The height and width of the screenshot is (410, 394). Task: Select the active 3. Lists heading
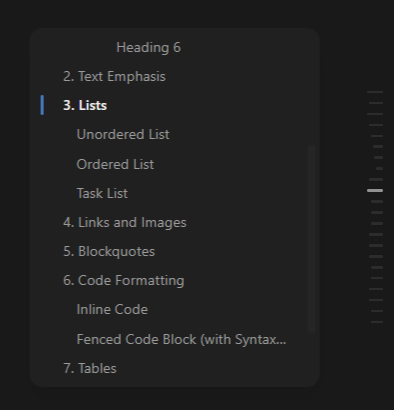(85, 105)
